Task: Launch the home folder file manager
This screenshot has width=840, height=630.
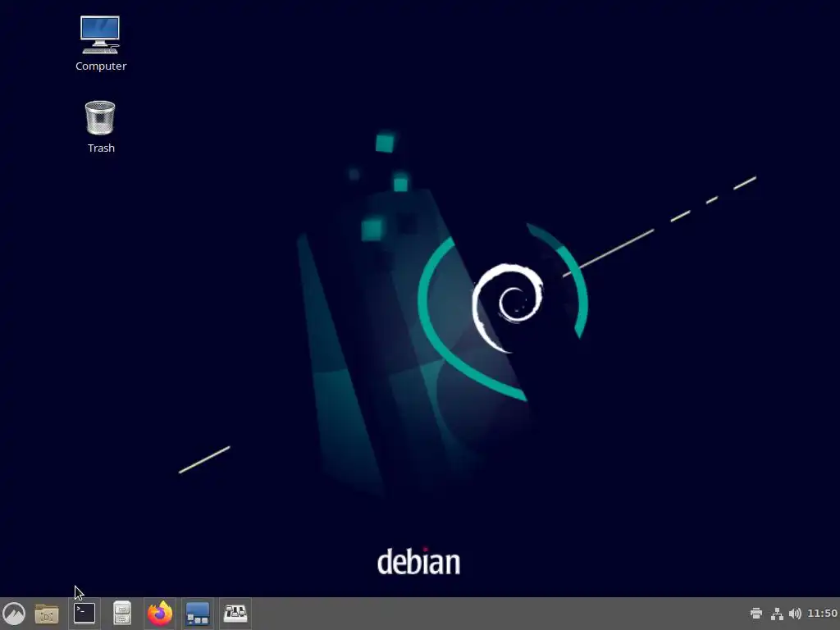Action: (47, 614)
